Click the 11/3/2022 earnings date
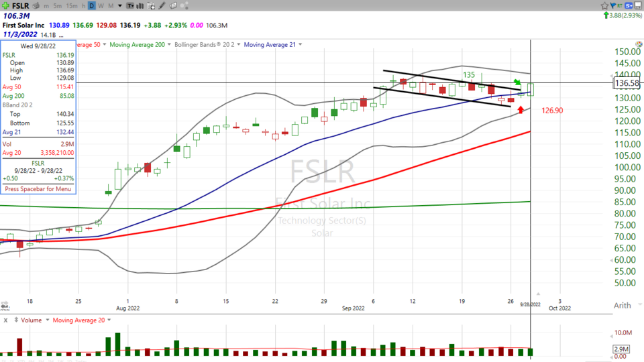This screenshot has height=362, width=644. tap(20, 34)
